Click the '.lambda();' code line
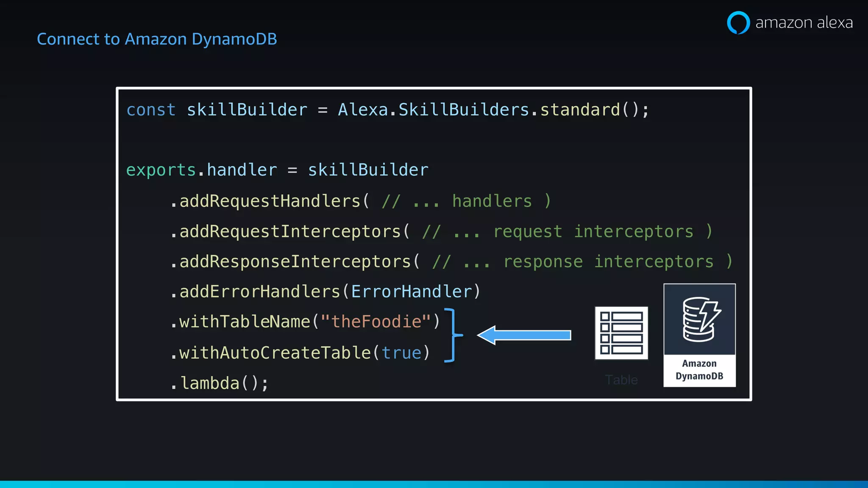This screenshot has width=868, height=488. [220, 383]
